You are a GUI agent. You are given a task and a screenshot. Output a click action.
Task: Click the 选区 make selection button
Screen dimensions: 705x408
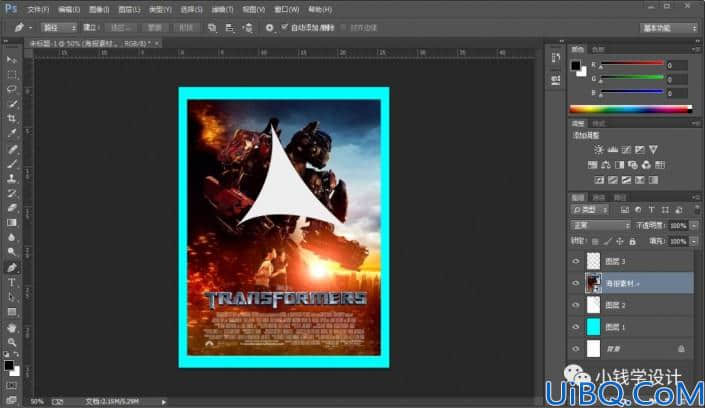120,28
